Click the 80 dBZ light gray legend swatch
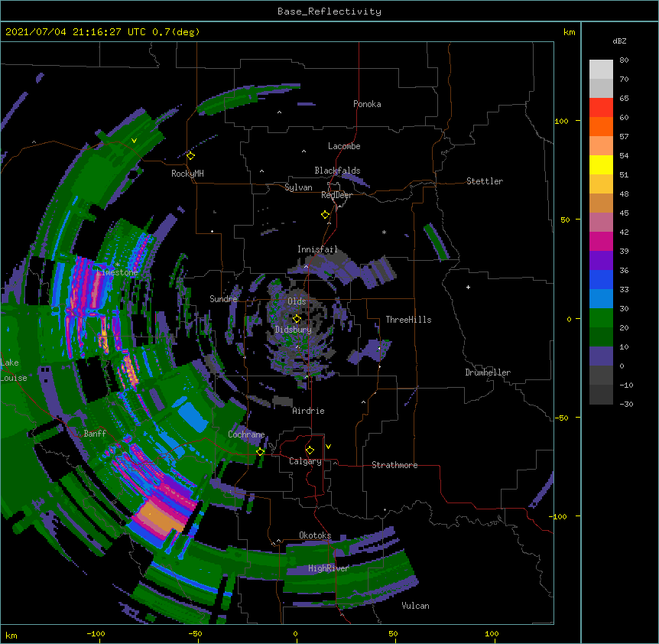The width and height of the screenshot is (659, 644). (601, 70)
